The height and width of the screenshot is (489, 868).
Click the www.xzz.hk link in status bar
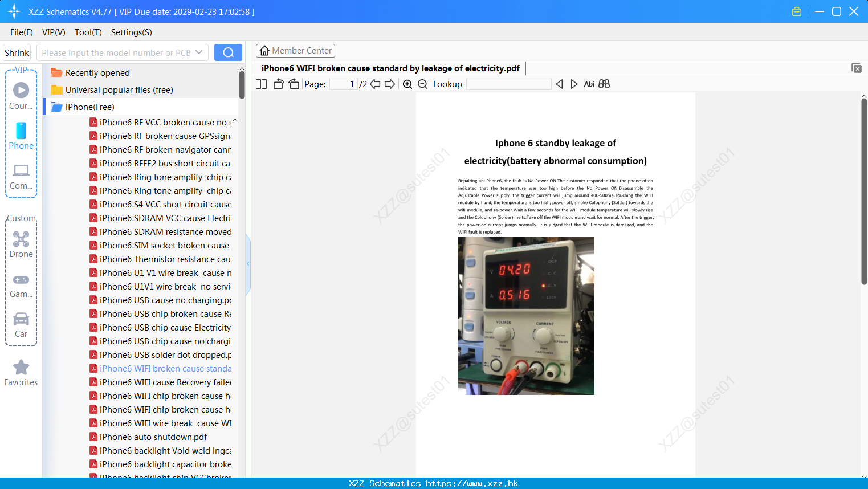472,483
